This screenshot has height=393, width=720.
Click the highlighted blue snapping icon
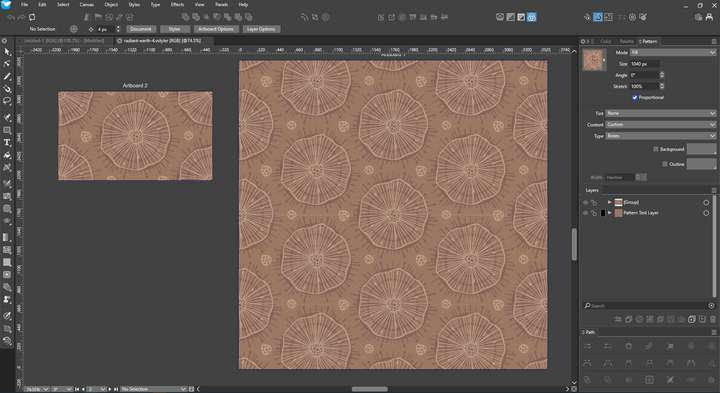pos(598,17)
